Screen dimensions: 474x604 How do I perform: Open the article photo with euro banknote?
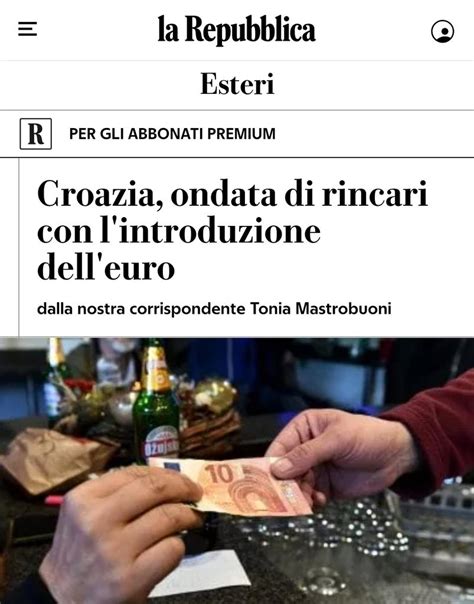pos(237,471)
